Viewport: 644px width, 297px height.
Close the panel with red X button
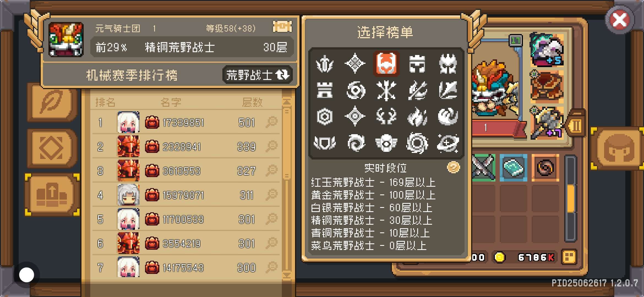620,20
